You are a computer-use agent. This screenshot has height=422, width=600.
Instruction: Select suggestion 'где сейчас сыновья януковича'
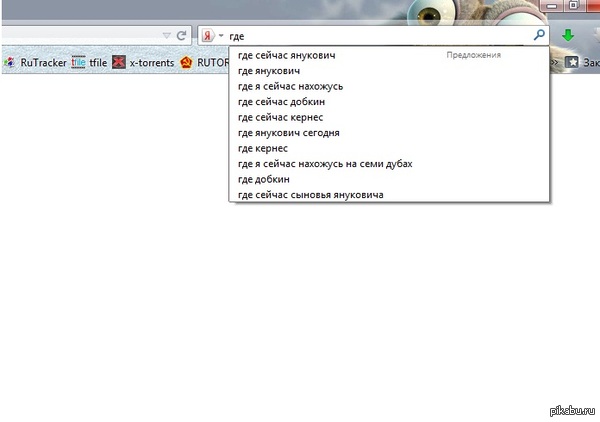click(x=311, y=194)
